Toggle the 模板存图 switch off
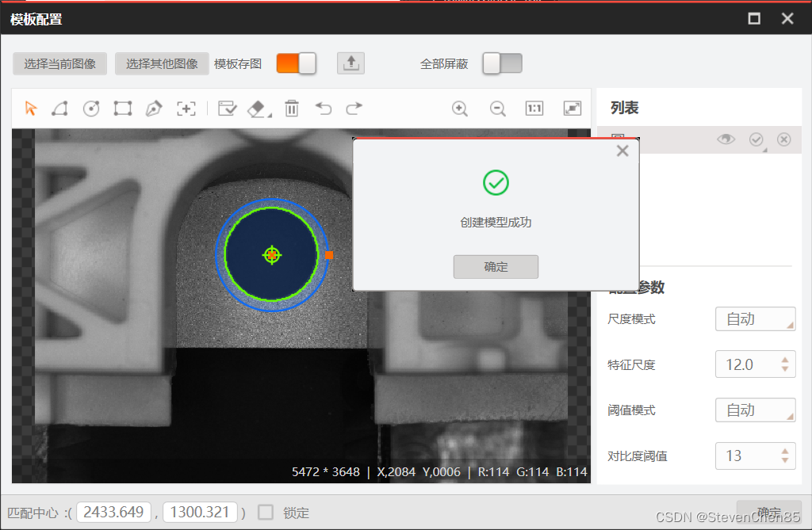Screen dimensions: 812x530 296,63
